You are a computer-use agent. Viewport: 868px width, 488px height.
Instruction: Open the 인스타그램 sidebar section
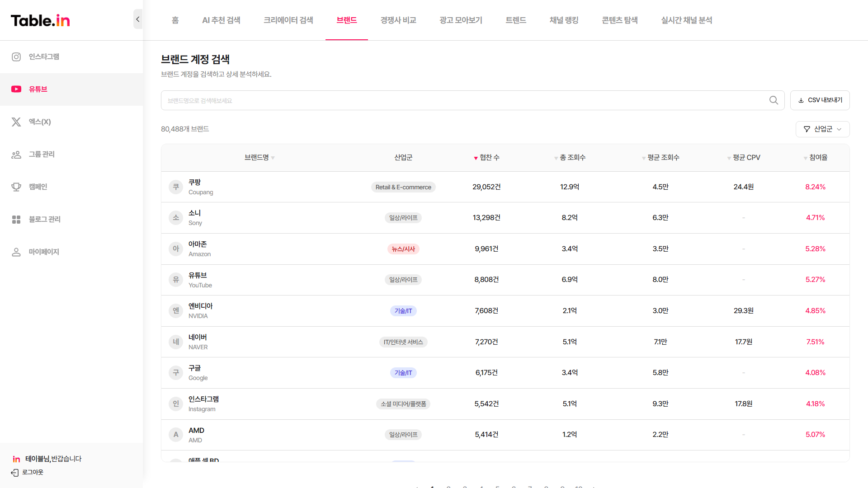pos(71,57)
